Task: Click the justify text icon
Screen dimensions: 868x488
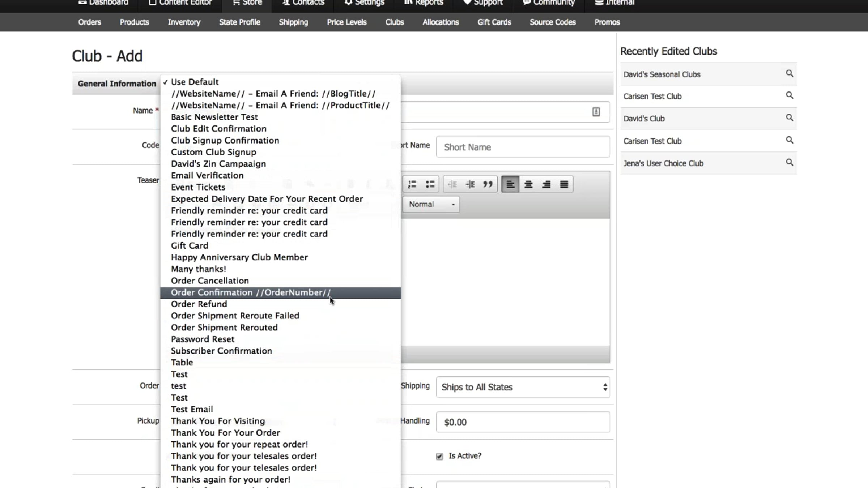Action: 564,184
